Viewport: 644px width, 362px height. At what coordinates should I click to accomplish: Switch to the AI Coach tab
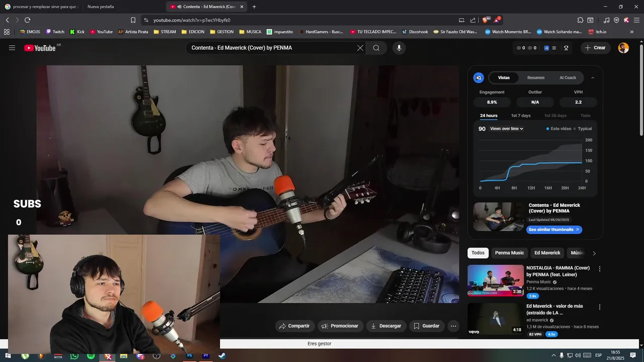[568, 78]
